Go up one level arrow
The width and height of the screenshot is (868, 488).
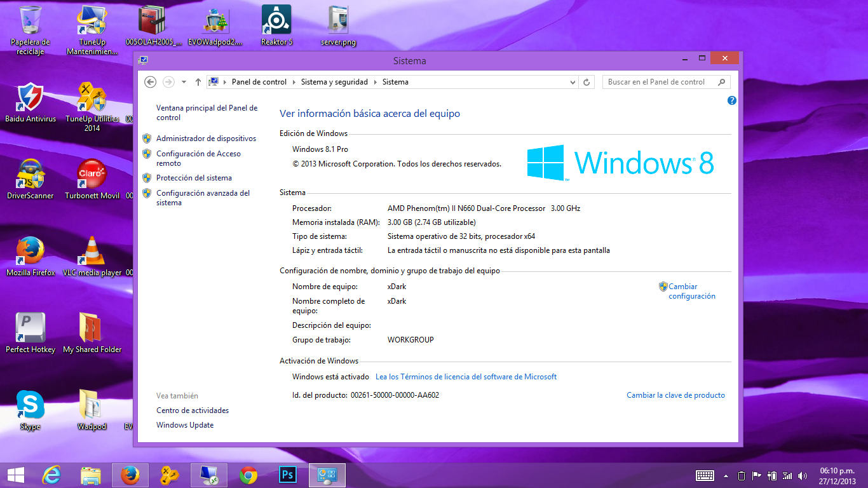coord(198,82)
